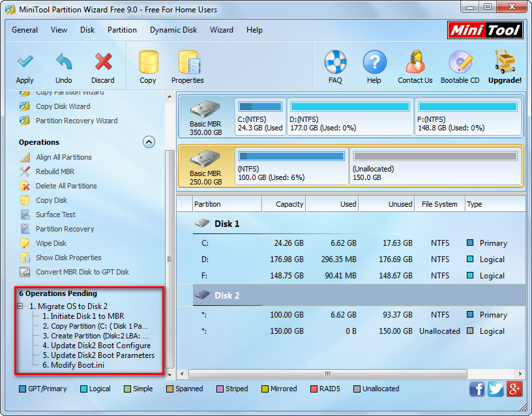Select F:(NTFS) 148.8 GB partition block
This screenshot has height=416, width=532.
pyautogui.click(x=468, y=117)
